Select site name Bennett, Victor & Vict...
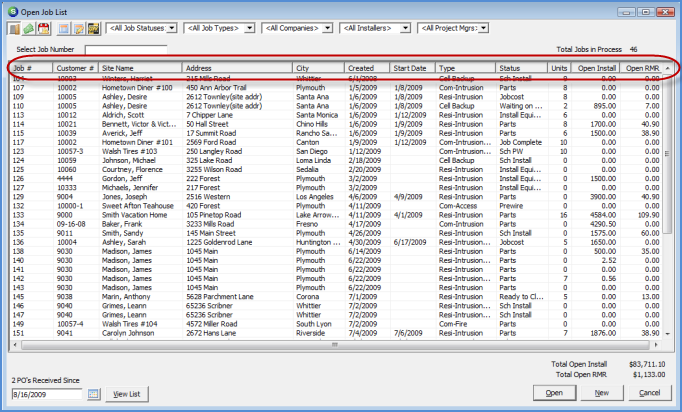Image resolution: width=682 pixels, height=412 pixels. pyautogui.click(x=139, y=124)
